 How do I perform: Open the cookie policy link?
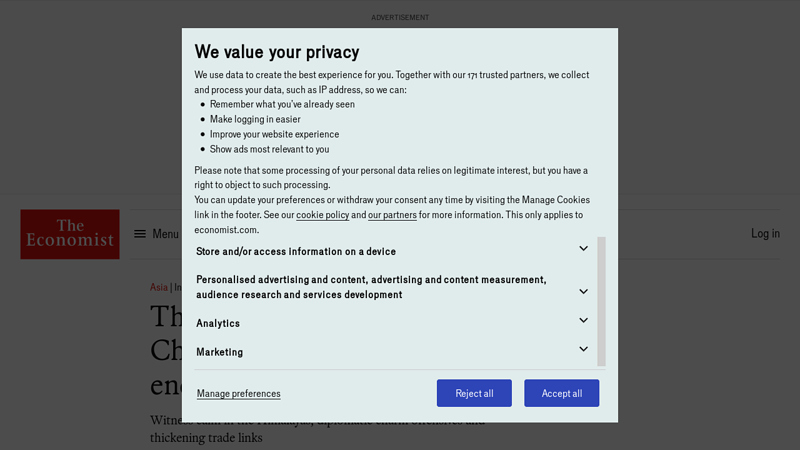(x=322, y=215)
